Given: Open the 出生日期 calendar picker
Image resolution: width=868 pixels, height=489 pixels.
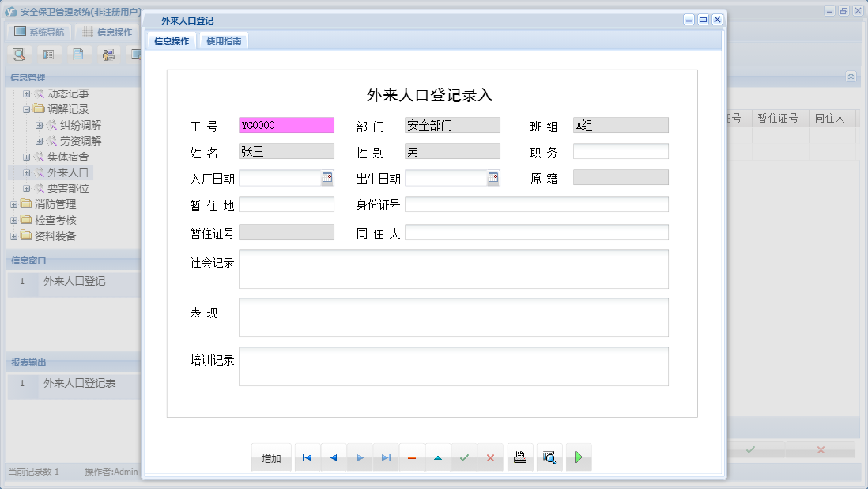Looking at the screenshot, I should pos(494,178).
